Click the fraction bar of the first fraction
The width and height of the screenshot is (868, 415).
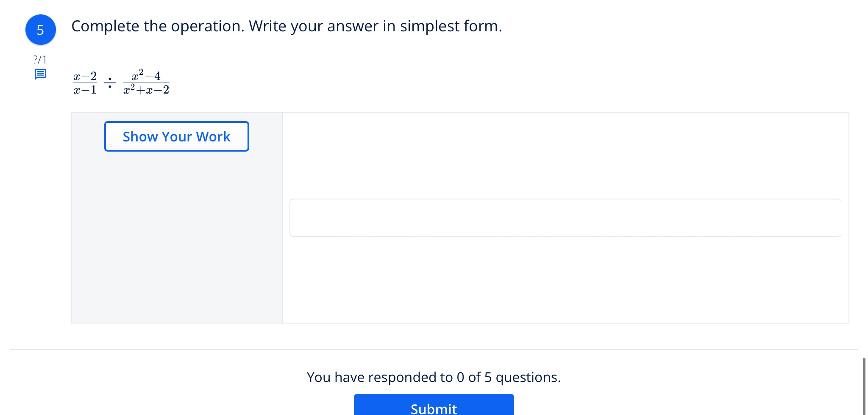(85, 83)
